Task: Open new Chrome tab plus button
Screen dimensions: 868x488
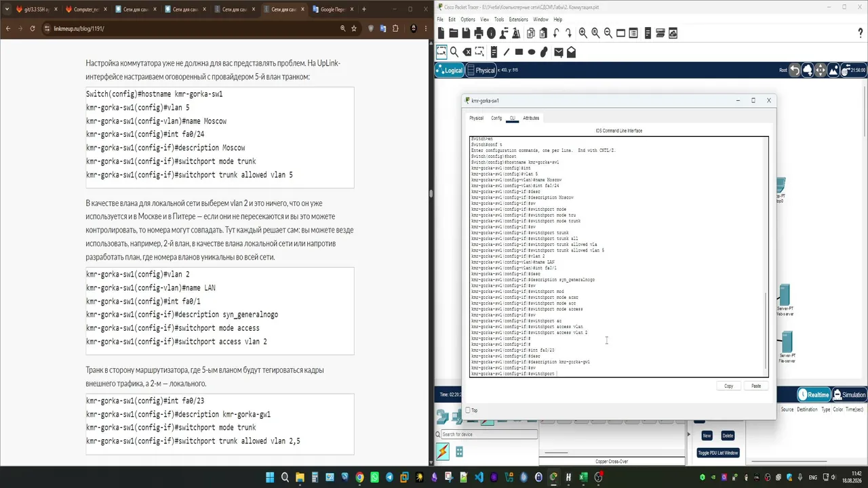Action: click(364, 9)
